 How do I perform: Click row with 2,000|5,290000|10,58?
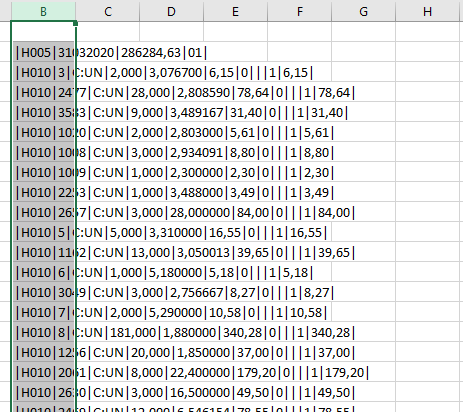(x=171, y=313)
